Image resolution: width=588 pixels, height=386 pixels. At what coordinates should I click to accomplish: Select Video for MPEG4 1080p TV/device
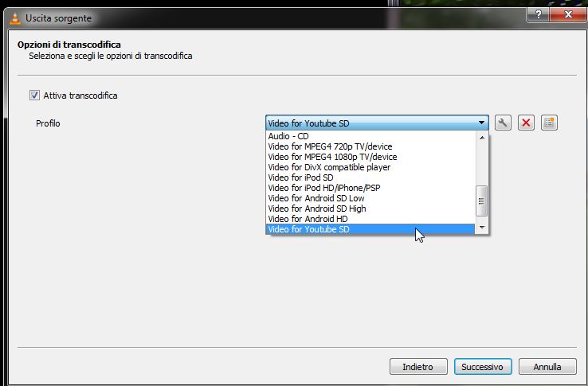[370, 157]
